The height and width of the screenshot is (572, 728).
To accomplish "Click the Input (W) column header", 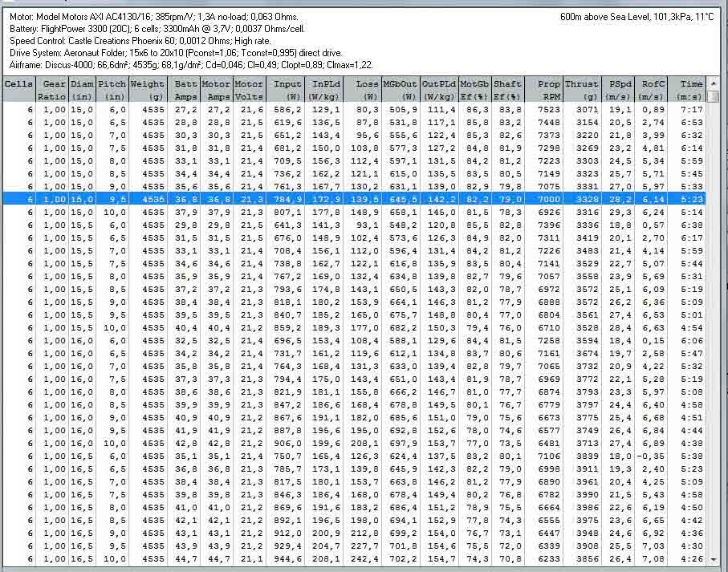I will coord(286,89).
